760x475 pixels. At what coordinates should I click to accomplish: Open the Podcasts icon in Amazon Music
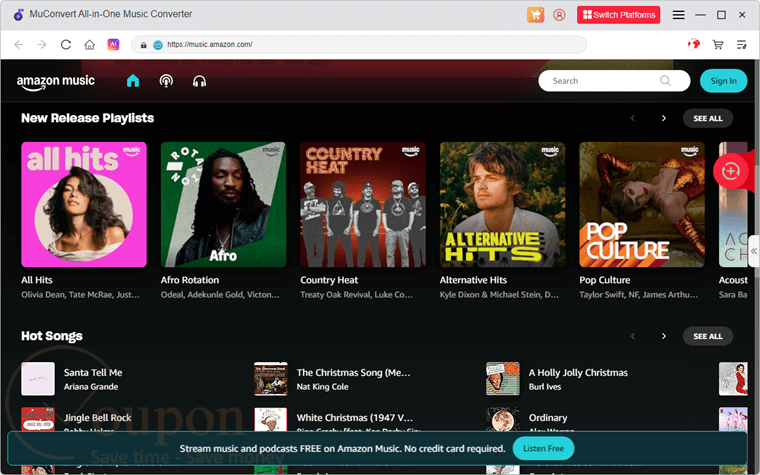click(x=166, y=81)
